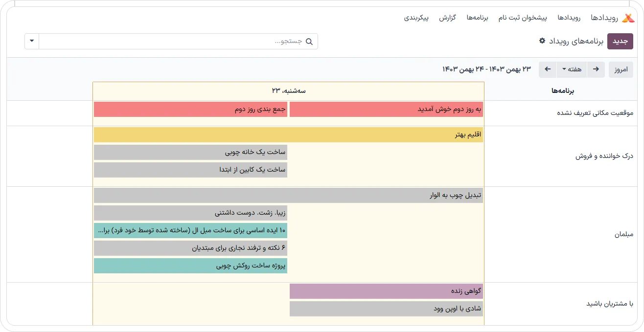This screenshot has height=332, width=644.
Task: Open the پیکربندی menu
Action: pyautogui.click(x=416, y=18)
